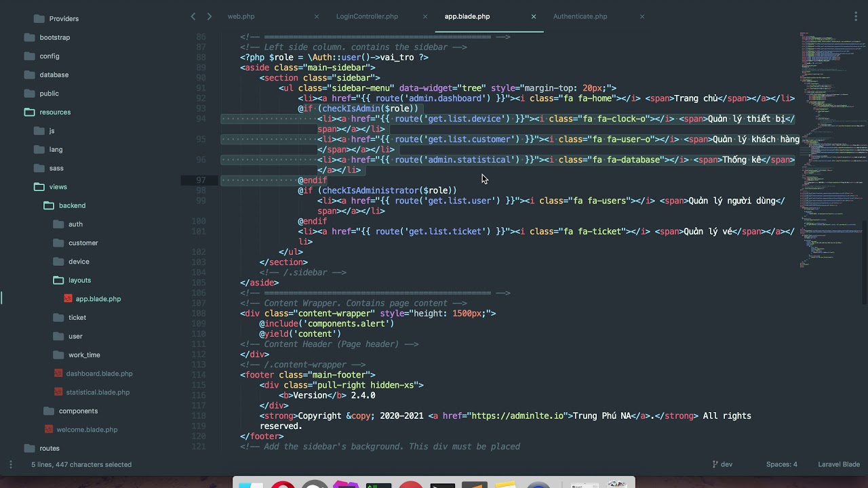Select the app.blade.php tab
This screenshot has width=868, height=488.
(467, 16)
